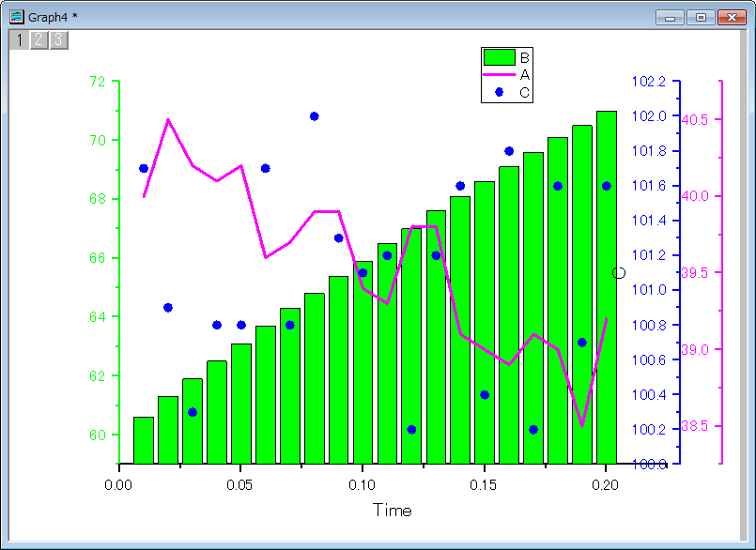Click the highest blue scatter point
756x550 pixels.
[315, 116]
